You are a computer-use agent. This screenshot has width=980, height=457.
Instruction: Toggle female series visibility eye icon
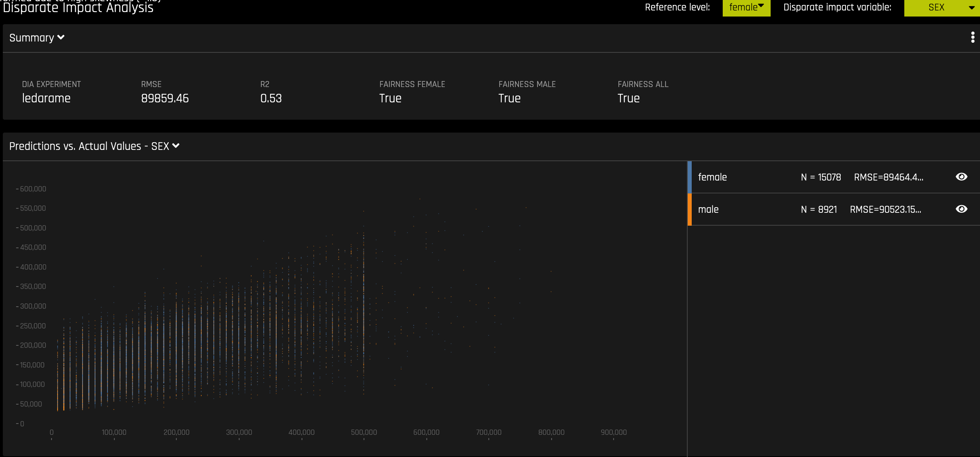pyautogui.click(x=961, y=177)
